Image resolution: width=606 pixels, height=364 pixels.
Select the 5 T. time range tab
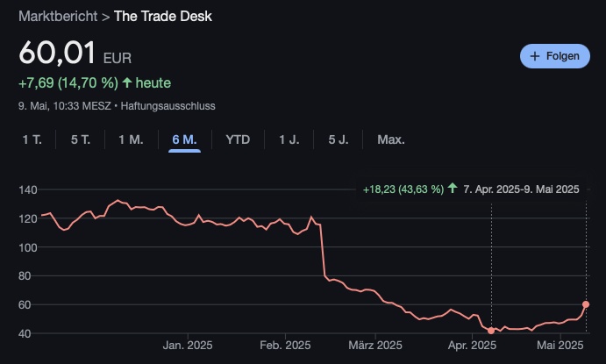[x=81, y=139]
